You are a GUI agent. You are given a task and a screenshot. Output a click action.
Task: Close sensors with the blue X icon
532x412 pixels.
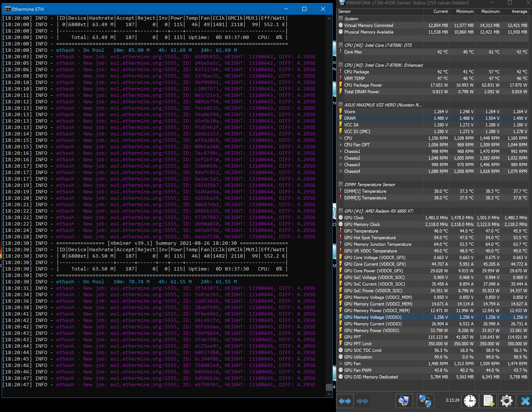pyautogui.click(x=525, y=401)
